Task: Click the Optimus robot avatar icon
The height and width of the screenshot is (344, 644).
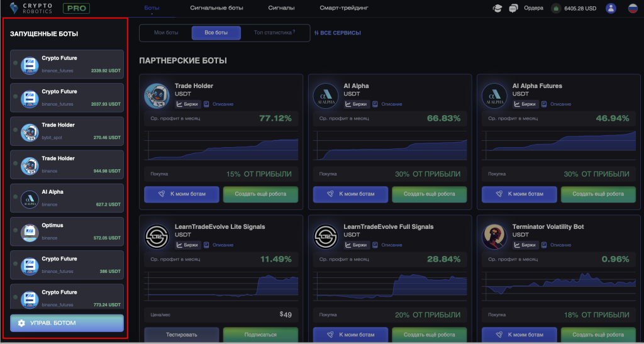Action: [30, 233]
